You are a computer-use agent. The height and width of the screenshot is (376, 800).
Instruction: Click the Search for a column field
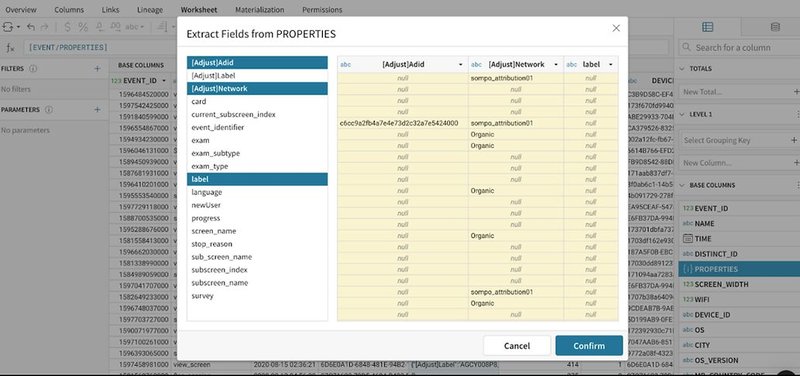[739, 47]
